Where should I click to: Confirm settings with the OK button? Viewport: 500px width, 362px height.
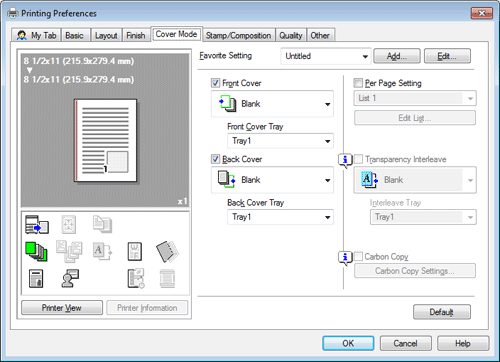point(348,343)
